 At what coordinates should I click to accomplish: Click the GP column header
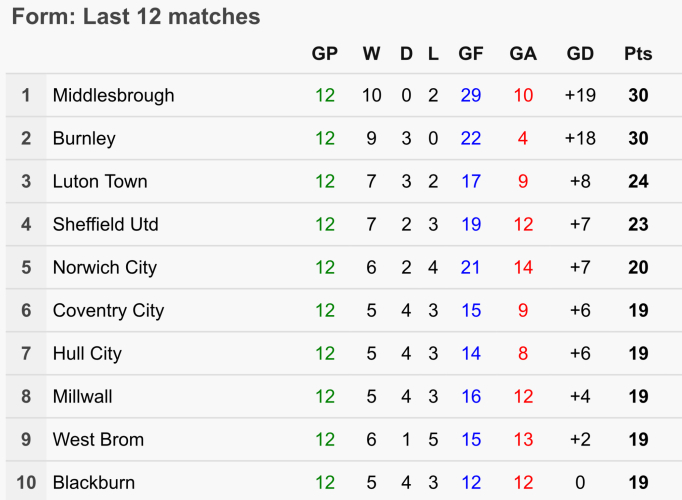click(325, 54)
